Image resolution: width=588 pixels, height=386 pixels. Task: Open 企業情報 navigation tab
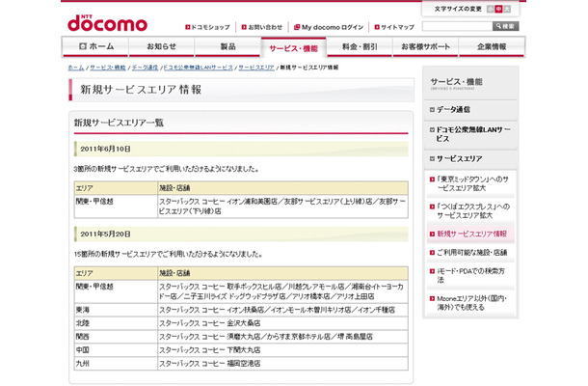tap(492, 47)
